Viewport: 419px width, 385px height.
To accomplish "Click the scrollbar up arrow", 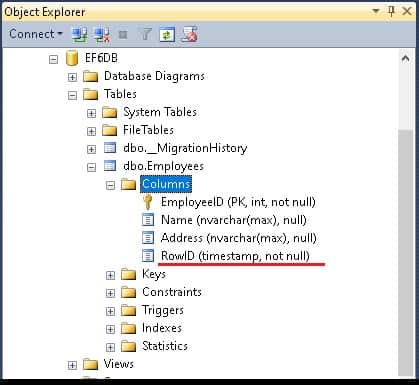I will (x=406, y=59).
